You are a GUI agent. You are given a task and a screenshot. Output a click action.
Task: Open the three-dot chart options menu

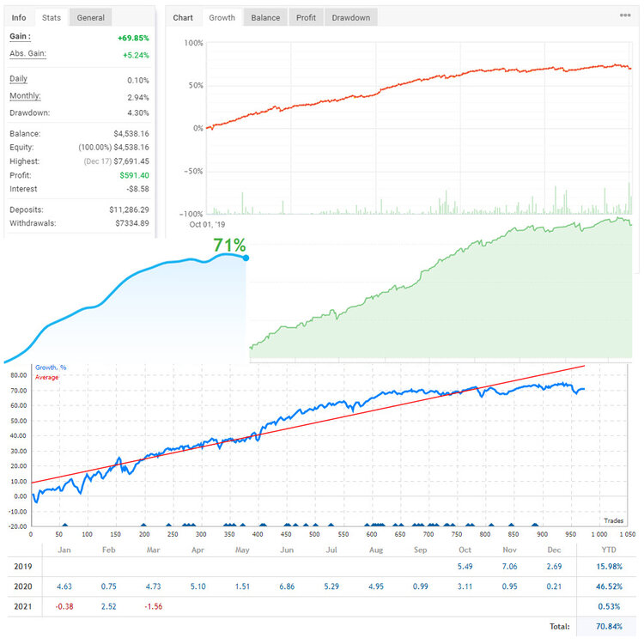[x=625, y=15]
